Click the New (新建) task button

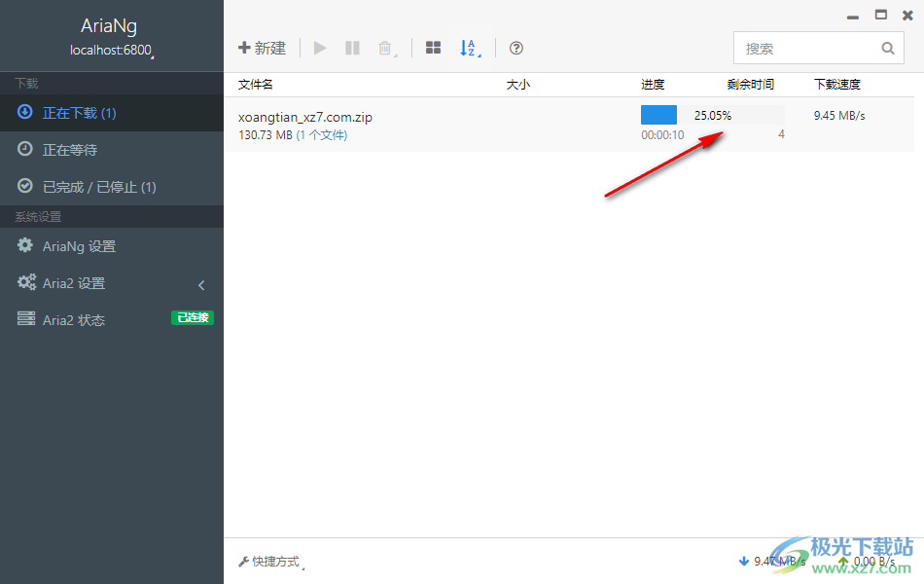click(263, 48)
